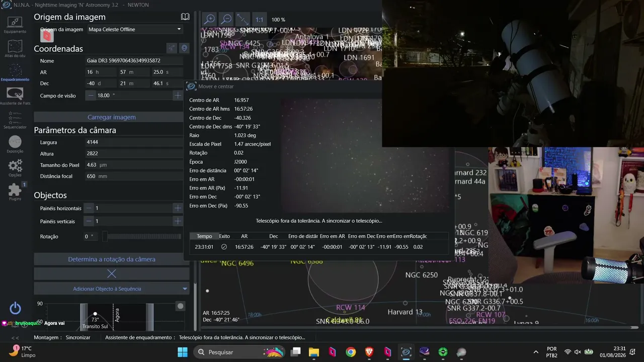Open the Plugins puzzle-piece tab
Screen dimensions: 644x362
[15, 192]
